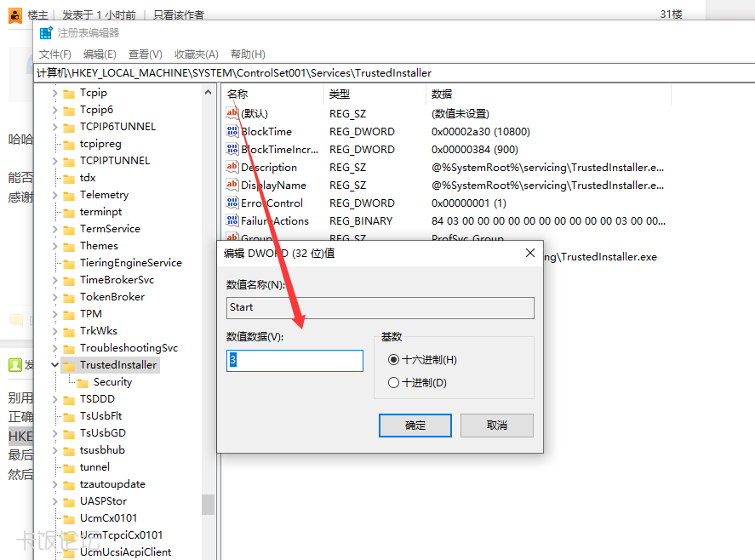Expand the TrkWks tree node
The image size is (755, 560).
click(54, 331)
